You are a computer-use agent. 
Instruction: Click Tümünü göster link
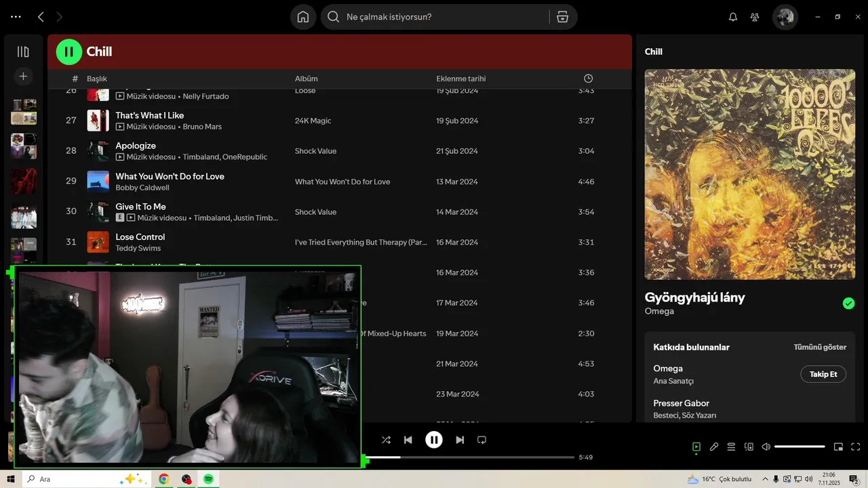[x=820, y=347]
